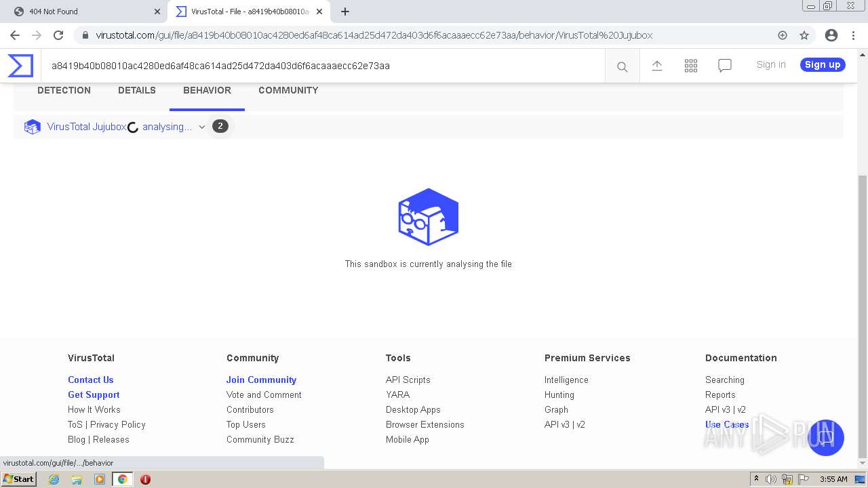Click the Jujubox sandbox cube icon
The width and height of the screenshot is (868, 488).
point(32,127)
